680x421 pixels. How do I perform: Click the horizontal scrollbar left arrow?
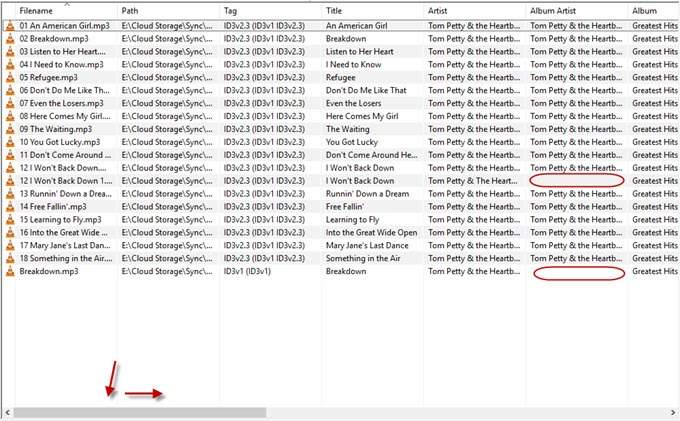7,412
